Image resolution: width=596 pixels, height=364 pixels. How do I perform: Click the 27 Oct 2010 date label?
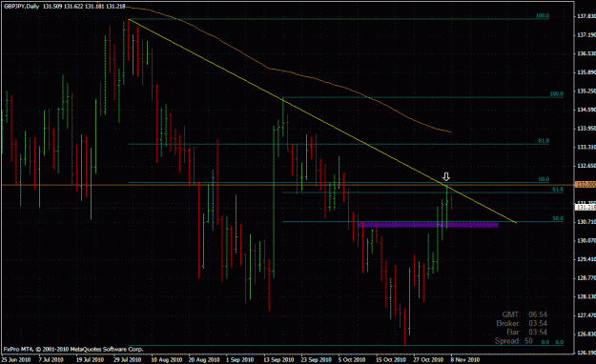tap(428, 359)
